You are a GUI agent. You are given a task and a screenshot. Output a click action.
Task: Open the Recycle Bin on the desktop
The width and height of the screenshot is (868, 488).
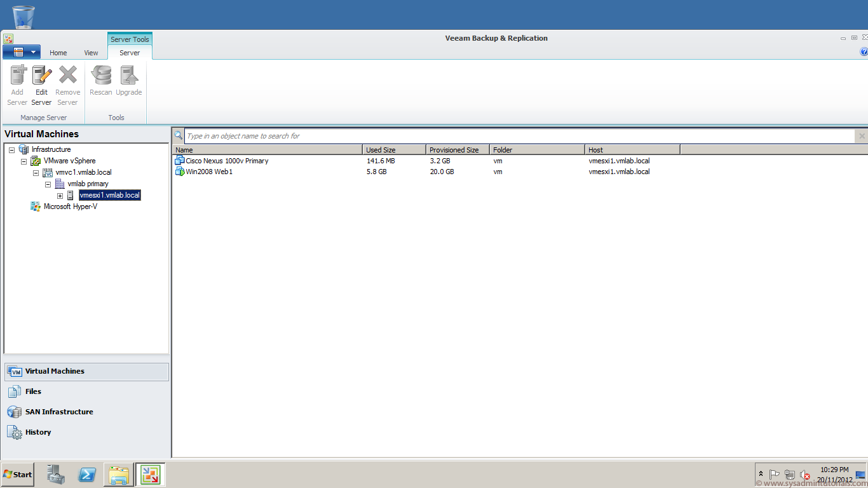pyautogui.click(x=24, y=16)
